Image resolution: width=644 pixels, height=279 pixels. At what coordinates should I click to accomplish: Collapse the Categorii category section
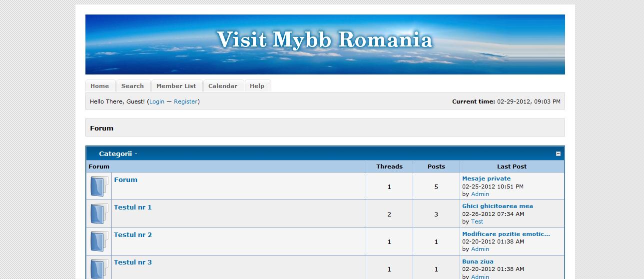click(558, 154)
